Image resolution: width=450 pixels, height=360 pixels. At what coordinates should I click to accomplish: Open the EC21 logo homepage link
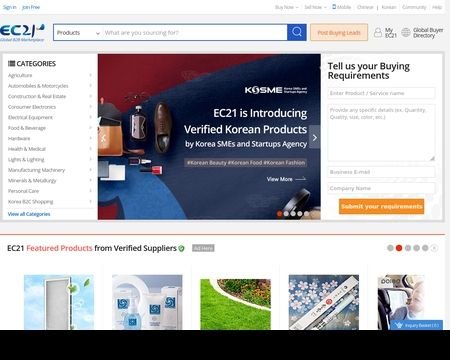click(x=22, y=32)
